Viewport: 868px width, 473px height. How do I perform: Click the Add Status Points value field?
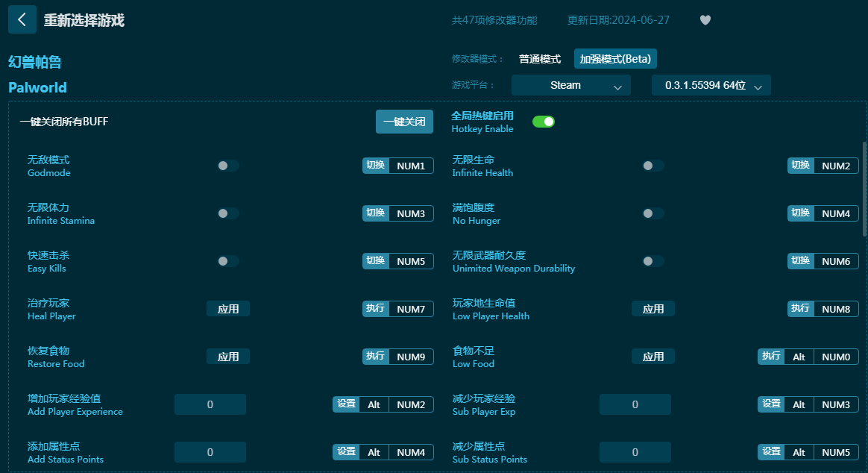coord(210,452)
